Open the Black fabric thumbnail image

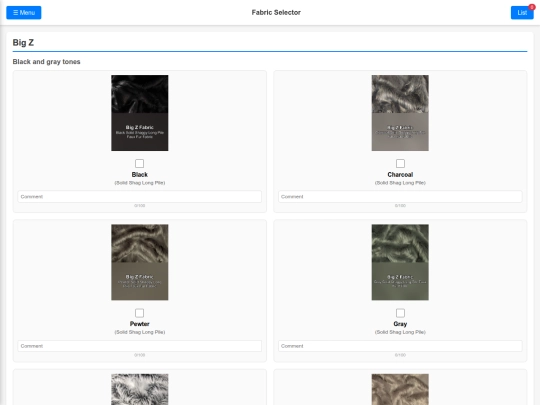tap(139, 113)
